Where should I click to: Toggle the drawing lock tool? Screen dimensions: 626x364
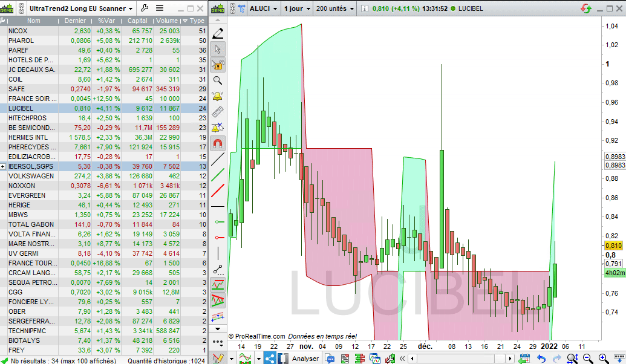click(x=218, y=65)
